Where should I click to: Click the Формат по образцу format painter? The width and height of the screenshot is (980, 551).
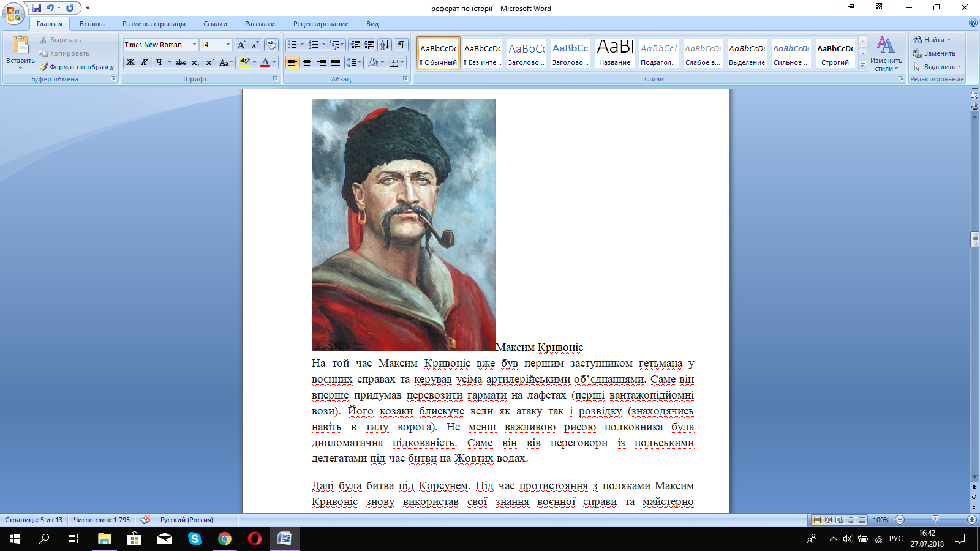click(77, 67)
